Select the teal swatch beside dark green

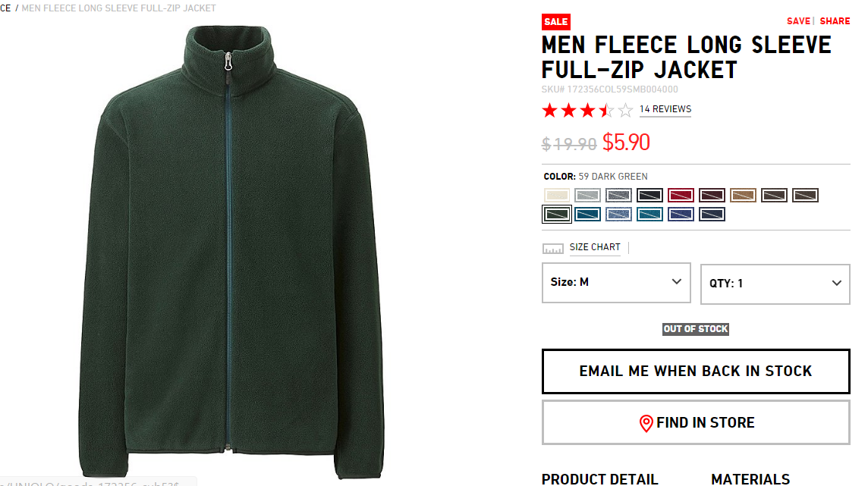(x=587, y=214)
